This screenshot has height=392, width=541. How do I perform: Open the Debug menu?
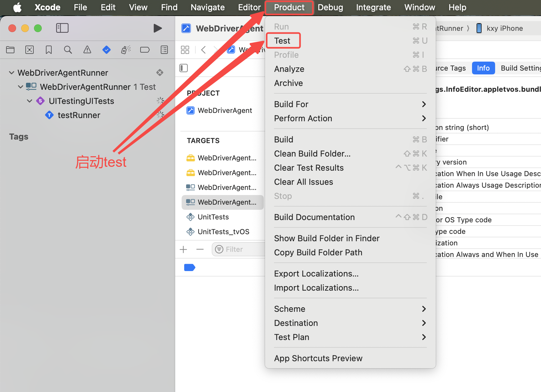330,7
